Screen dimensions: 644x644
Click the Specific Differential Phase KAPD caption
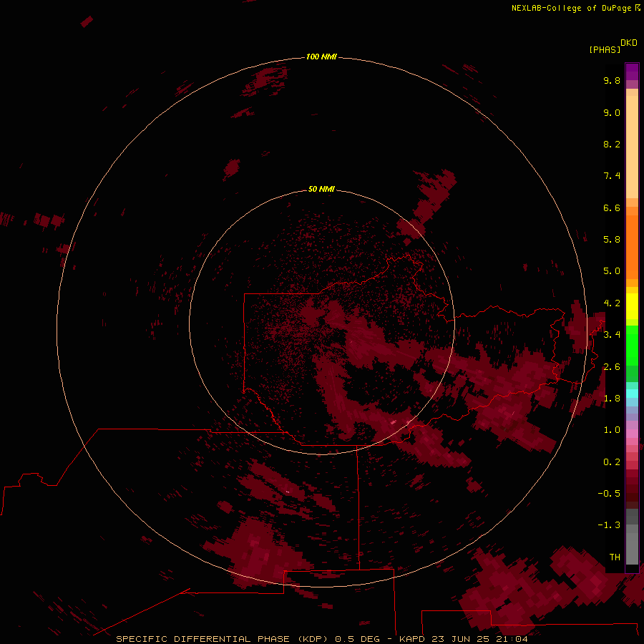(321, 639)
